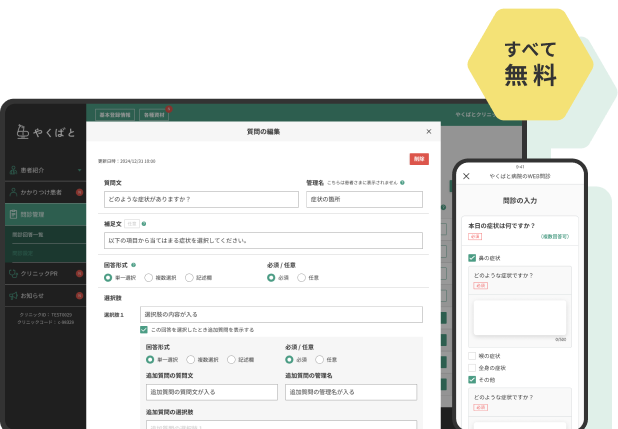Click the red badge on かかりつけ患者
The height and width of the screenshot is (429, 618).
79,192
